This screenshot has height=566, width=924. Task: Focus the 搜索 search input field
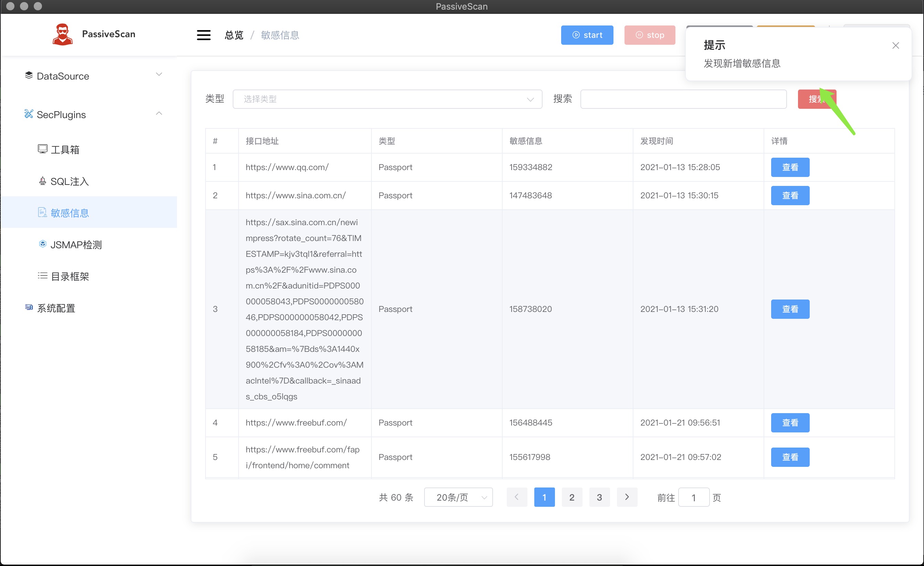pos(683,99)
